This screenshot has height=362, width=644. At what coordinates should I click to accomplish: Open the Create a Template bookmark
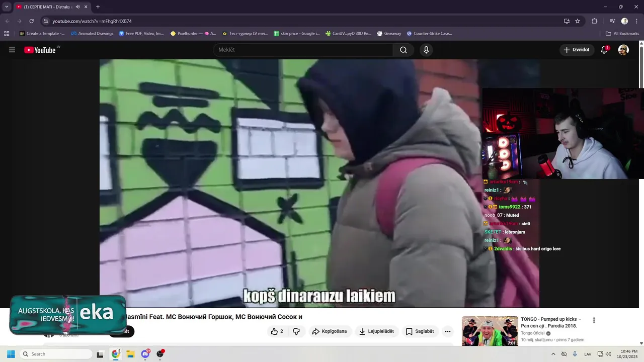pos(42,34)
